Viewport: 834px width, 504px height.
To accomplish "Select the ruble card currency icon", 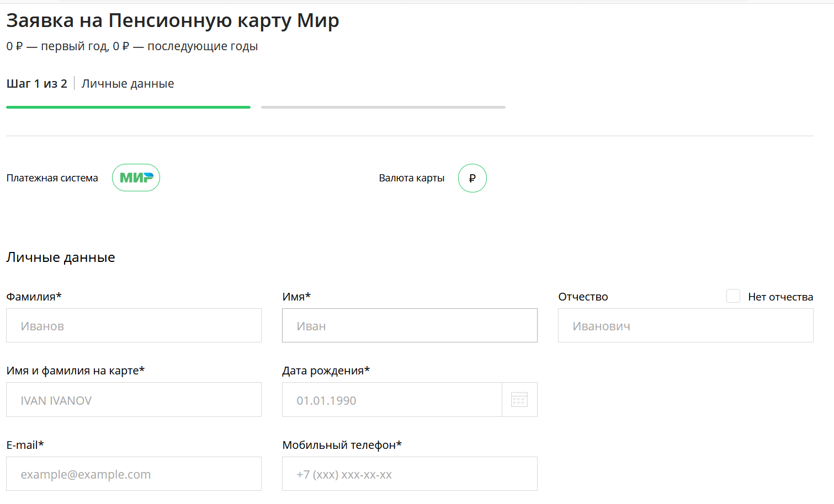I will 472,178.
